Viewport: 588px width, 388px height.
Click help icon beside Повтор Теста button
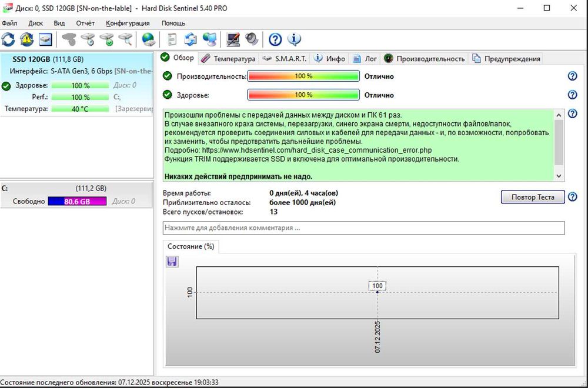point(572,197)
